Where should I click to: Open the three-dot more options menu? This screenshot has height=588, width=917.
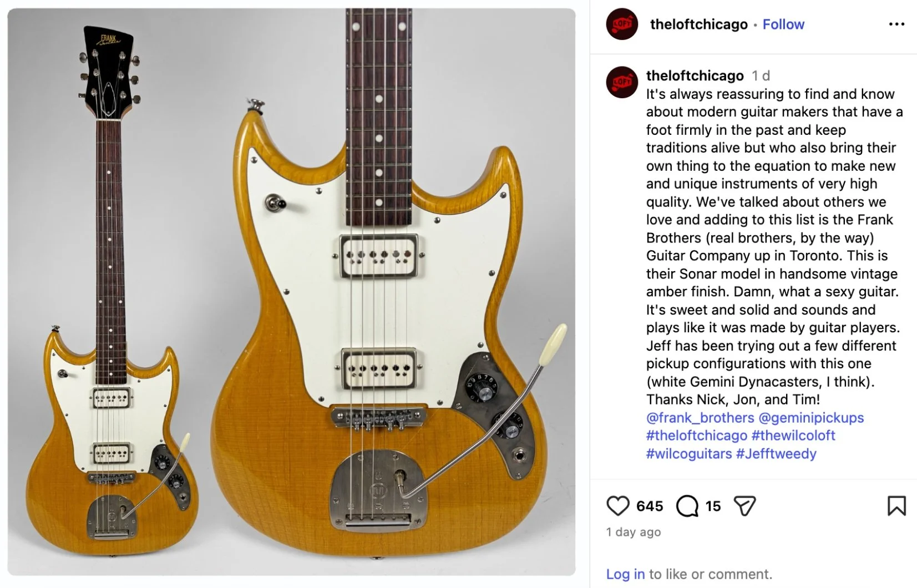pyautogui.click(x=896, y=24)
